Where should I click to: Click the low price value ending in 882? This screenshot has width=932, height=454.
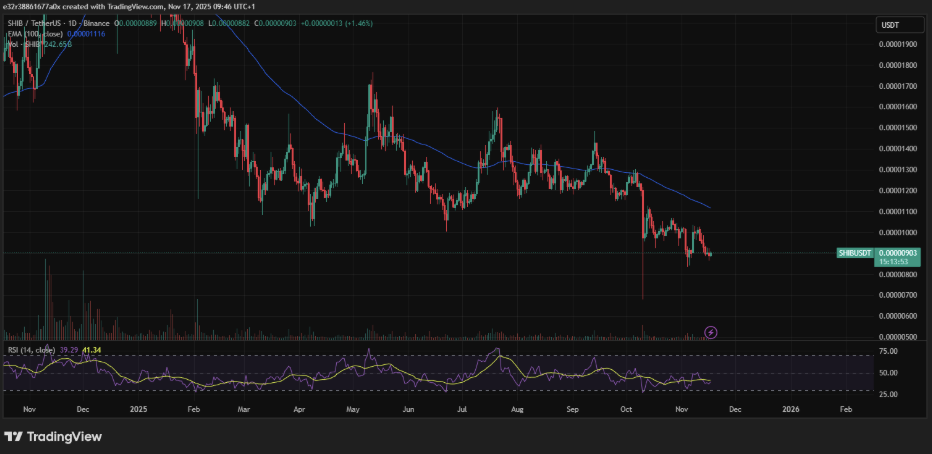[229, 23]
